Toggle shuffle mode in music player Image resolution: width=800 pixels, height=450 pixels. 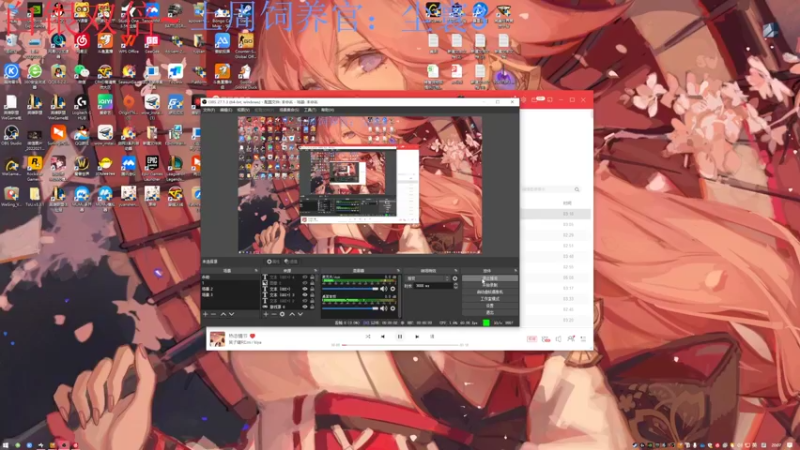pyautogui.click(x=368, y=337)
